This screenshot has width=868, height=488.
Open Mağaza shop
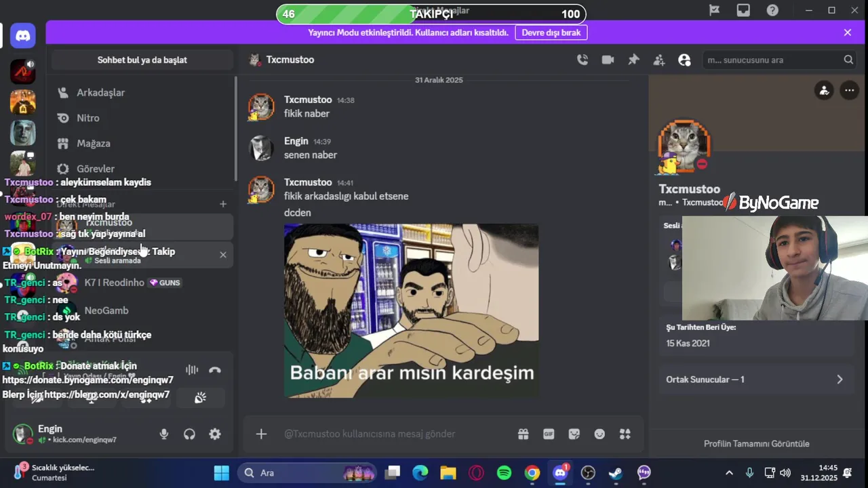tap(142, 143)
